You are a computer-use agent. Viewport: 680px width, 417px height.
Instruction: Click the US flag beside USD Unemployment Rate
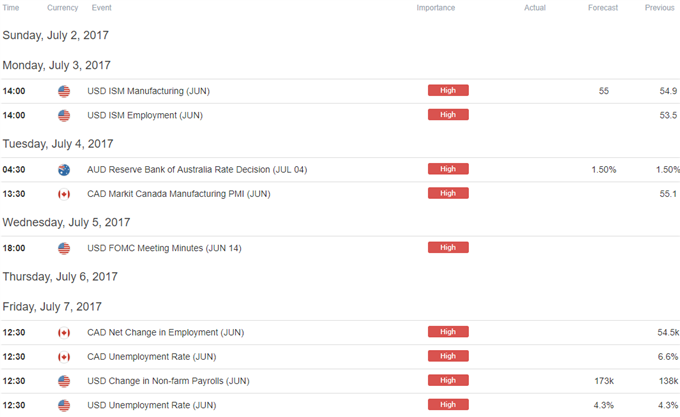tap(64, 405)
